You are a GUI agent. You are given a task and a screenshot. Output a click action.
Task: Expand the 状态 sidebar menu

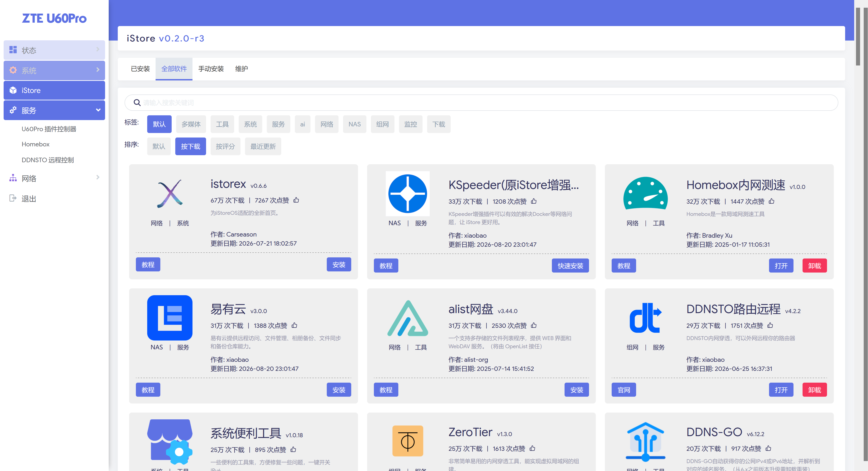tap(54, 50)
